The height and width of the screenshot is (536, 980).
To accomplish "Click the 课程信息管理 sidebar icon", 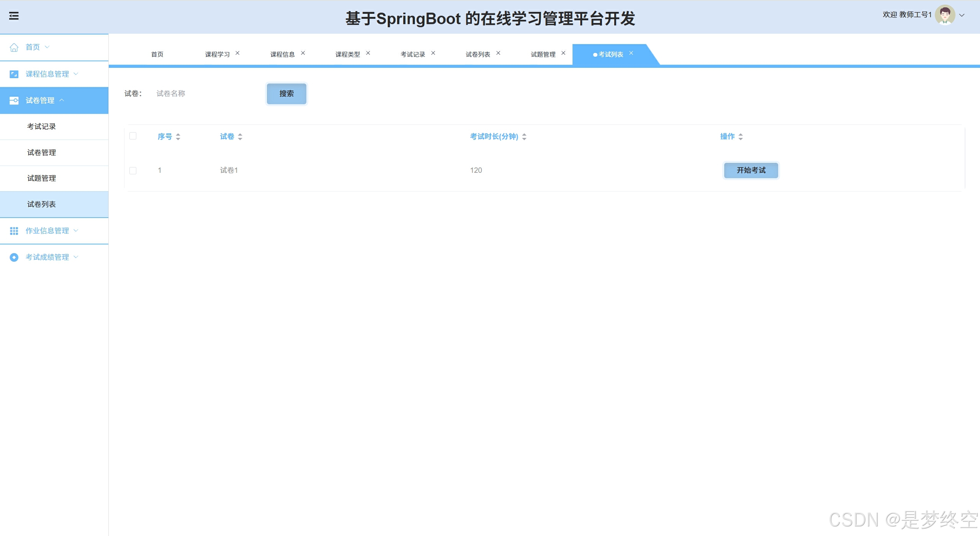I will [14, 74].
